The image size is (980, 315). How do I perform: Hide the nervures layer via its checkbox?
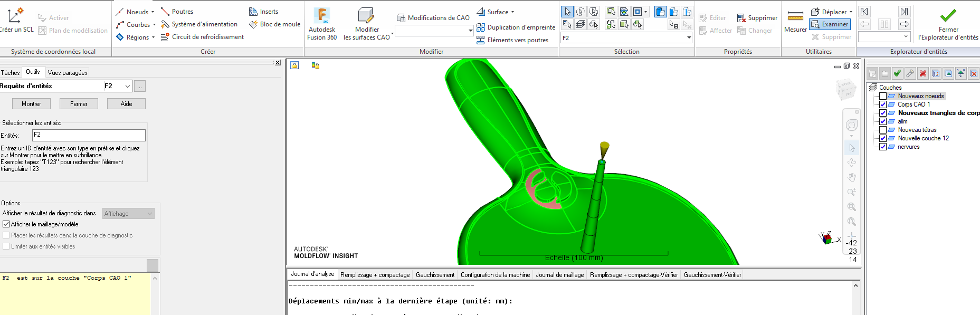click(882, 147)
